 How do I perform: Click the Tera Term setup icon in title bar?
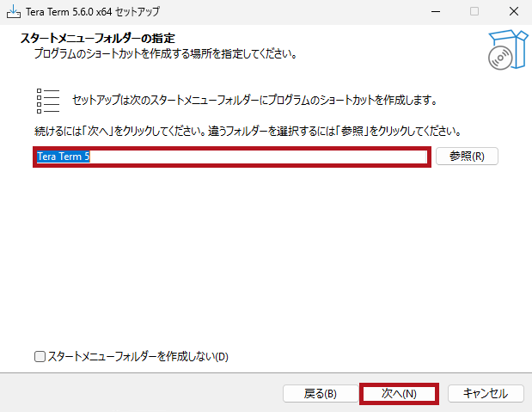click(x=11, y=12)
